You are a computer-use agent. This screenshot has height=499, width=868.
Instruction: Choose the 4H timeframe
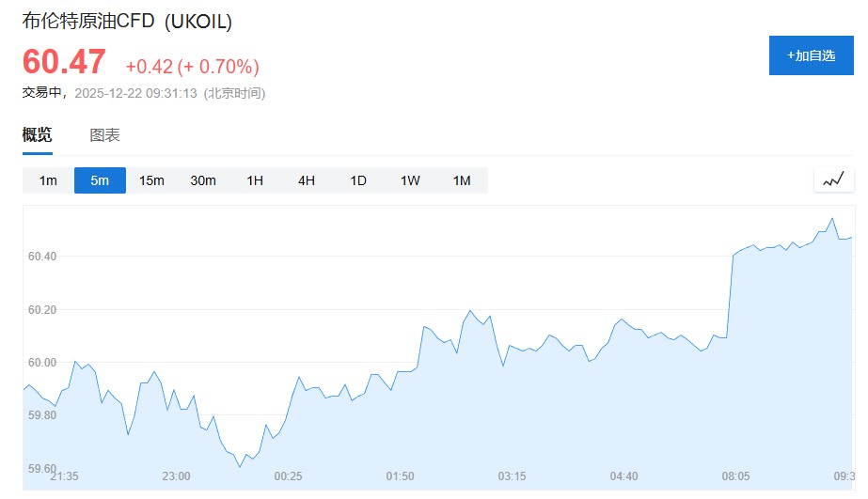pyautogui.click(x=307, y=180)
